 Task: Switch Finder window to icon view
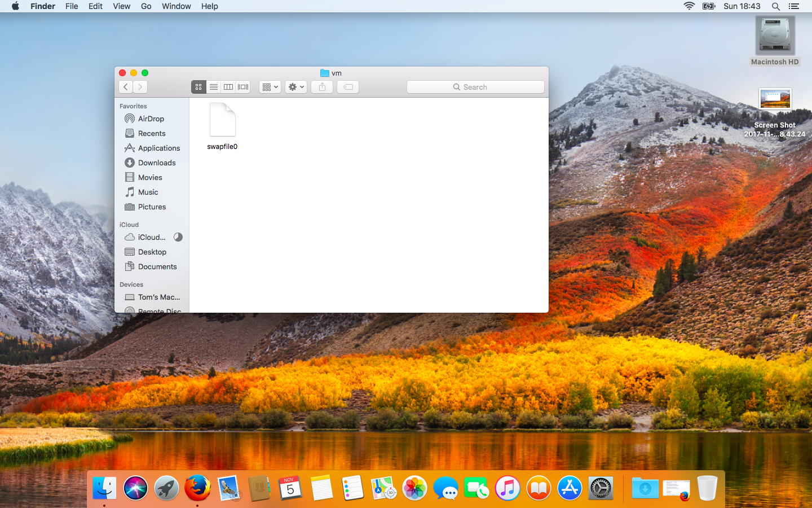coord(198,87)
